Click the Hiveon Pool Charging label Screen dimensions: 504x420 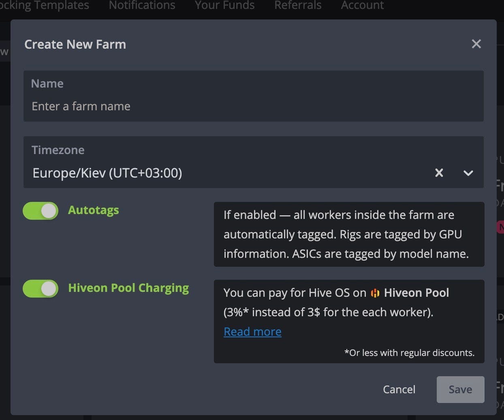click(128, 288)
